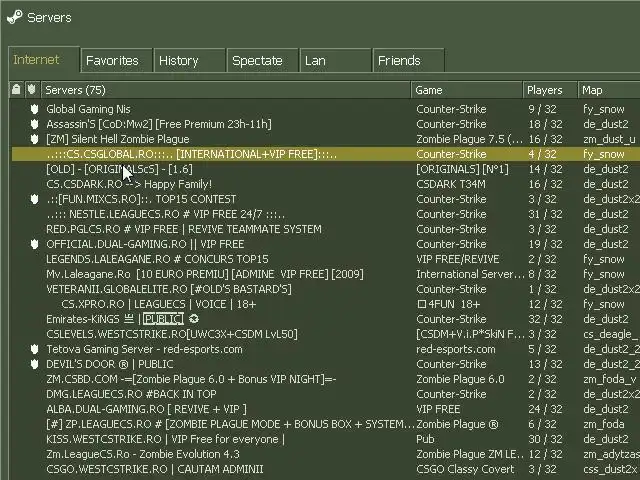
Task: Click the Steam logo icon beside Servers
Action: 15,17
